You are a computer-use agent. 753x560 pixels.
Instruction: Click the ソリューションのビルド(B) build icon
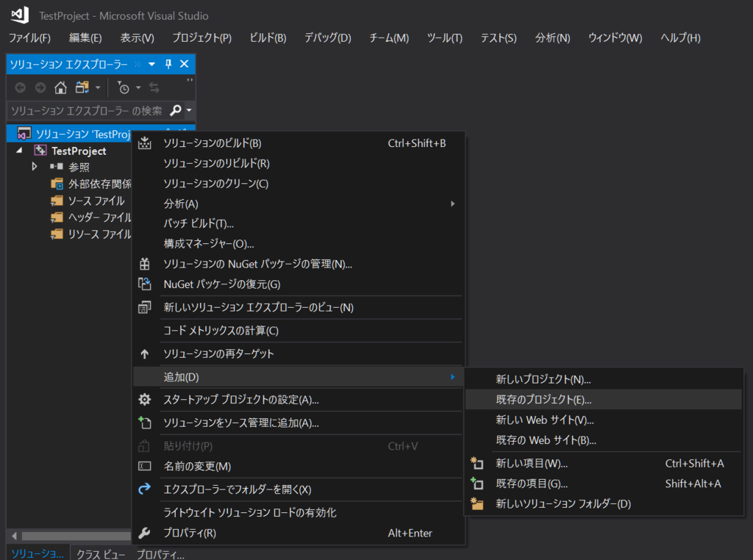[145, 143]
